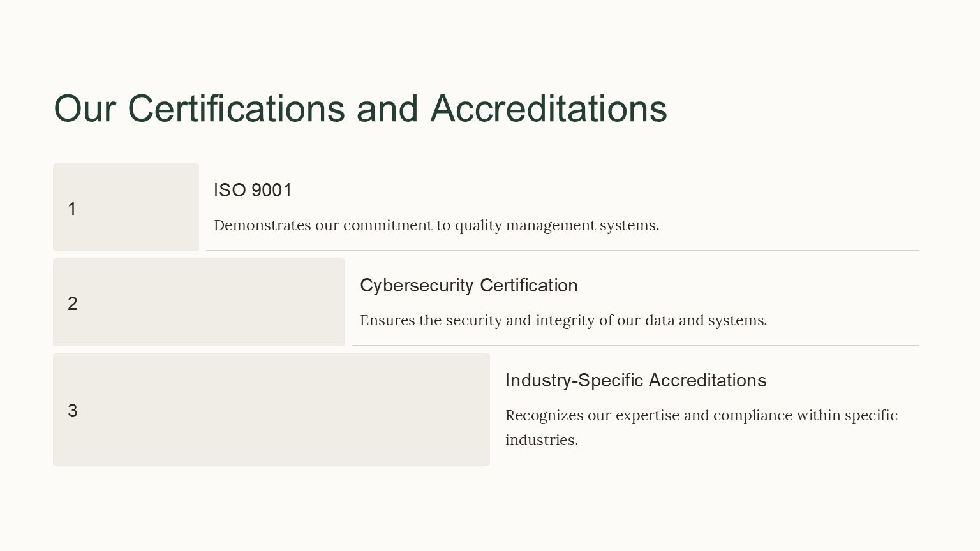Click the word "Ensures" under Cybersecurity Certification
The height and width of the screenshot is (551, 980).
(x=387, y=320)
